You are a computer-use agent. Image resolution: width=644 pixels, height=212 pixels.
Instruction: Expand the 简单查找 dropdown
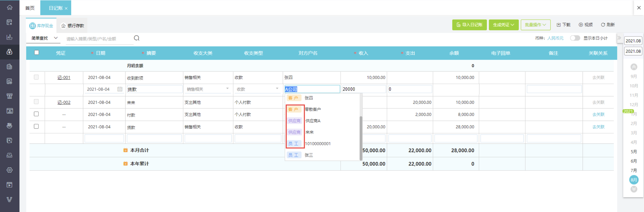click(x=44, y=38)
